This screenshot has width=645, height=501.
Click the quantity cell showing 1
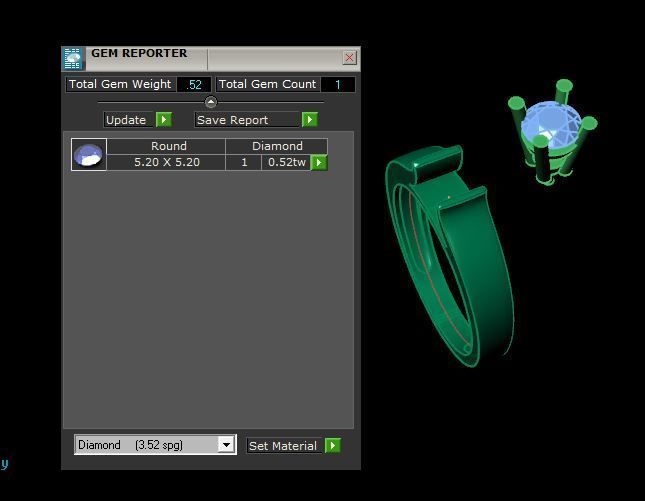(244, 162)
